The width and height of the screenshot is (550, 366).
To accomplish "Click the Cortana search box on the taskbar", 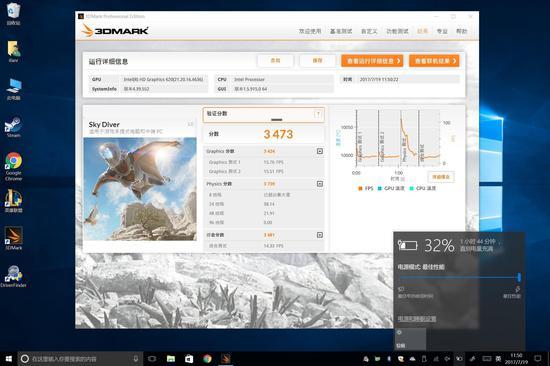I will pyautogui.click(x=80, y=359).
